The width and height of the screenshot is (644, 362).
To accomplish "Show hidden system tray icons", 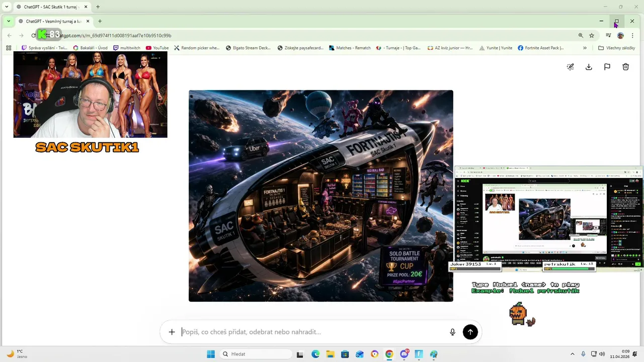I will tap(572, 354).
